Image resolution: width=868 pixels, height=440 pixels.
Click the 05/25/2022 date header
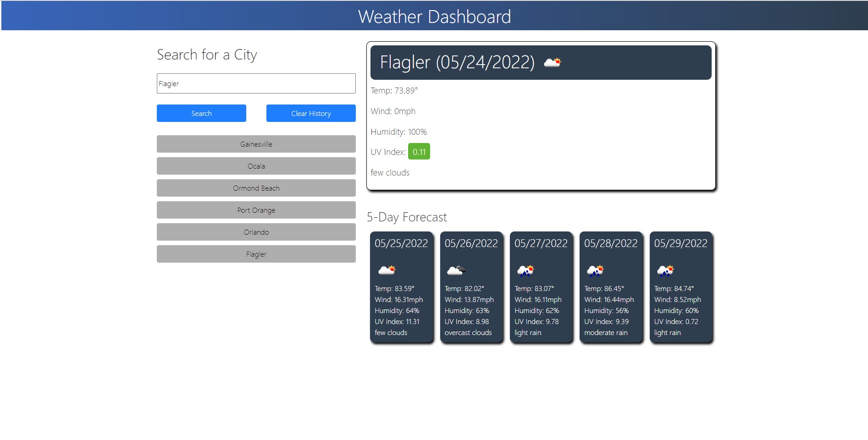click(x=401, y=243)
